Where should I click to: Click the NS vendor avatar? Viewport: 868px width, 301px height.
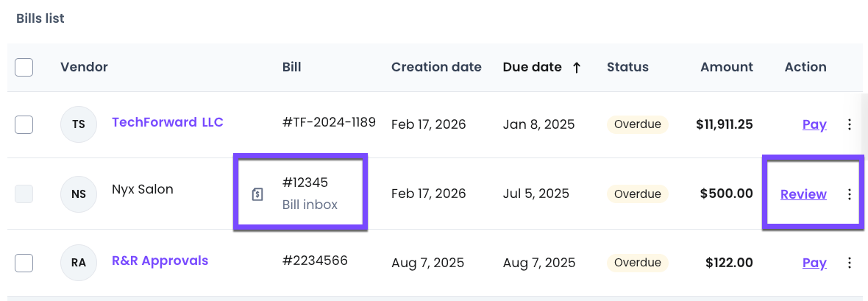tap(79, 194)
